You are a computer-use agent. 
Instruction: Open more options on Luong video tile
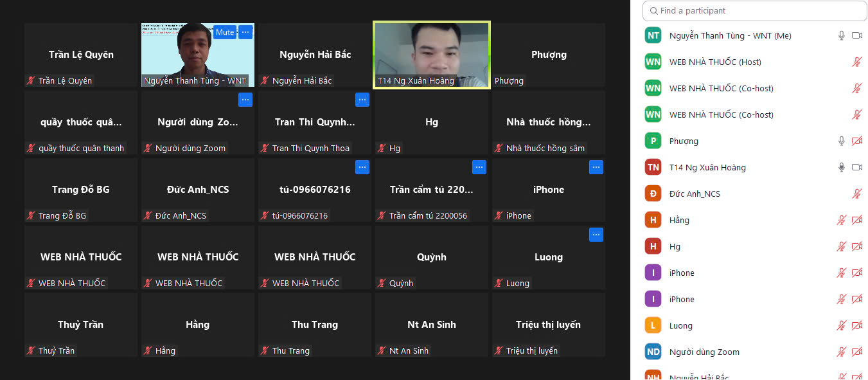point(596,235)
